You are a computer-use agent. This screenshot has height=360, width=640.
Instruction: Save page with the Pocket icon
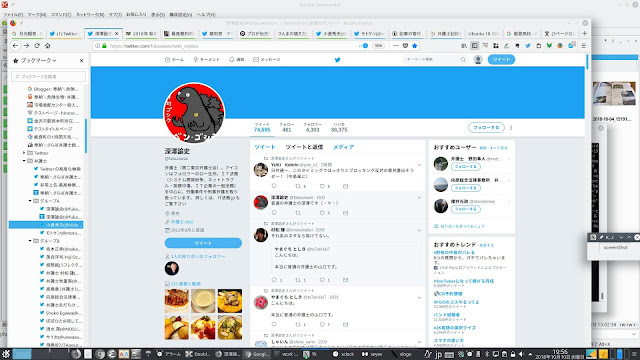405,46
